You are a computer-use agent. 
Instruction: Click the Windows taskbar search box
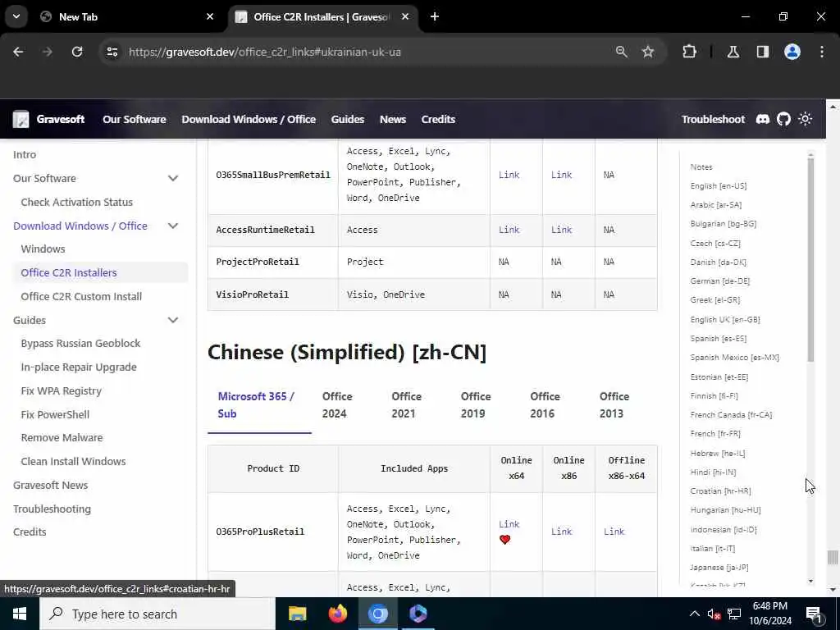coord(157,614)
